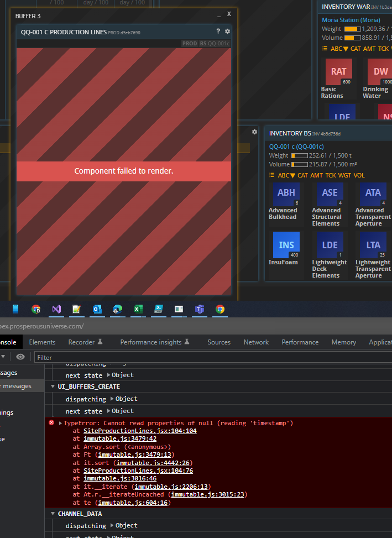
Task: Expand dispatching Object under CHANNEL_DATA
Action: [112, 525]
